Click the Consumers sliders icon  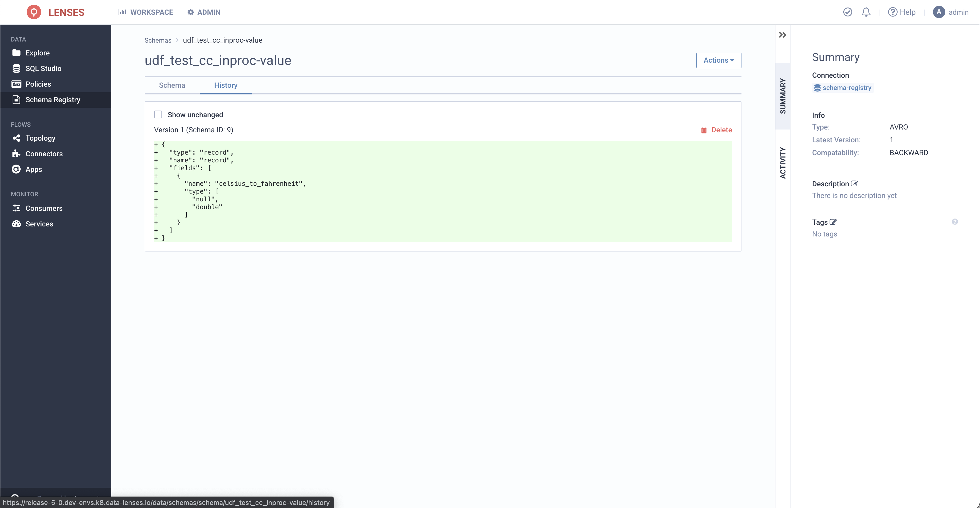(16, 208)
